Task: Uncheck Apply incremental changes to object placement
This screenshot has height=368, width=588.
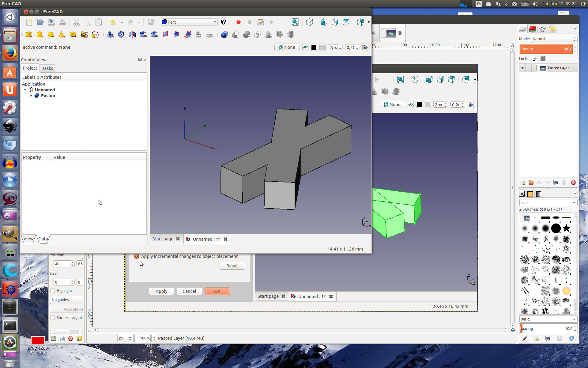Action: tap(137, 256)
